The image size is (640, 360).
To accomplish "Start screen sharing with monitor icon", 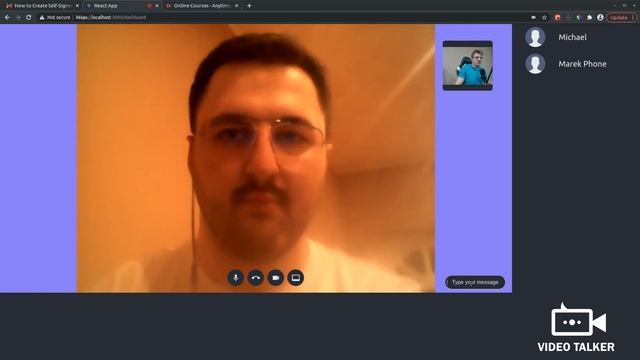I will (x=296, y=278).
